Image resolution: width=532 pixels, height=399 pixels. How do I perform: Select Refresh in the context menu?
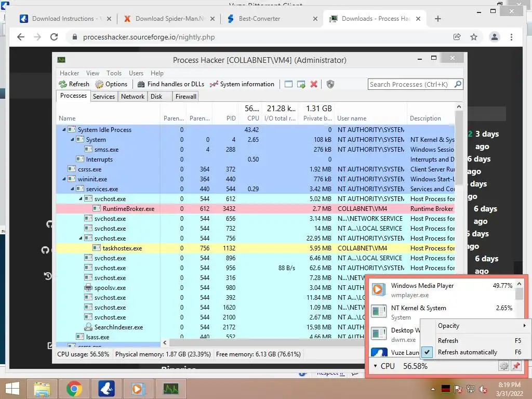coord(476,340)
